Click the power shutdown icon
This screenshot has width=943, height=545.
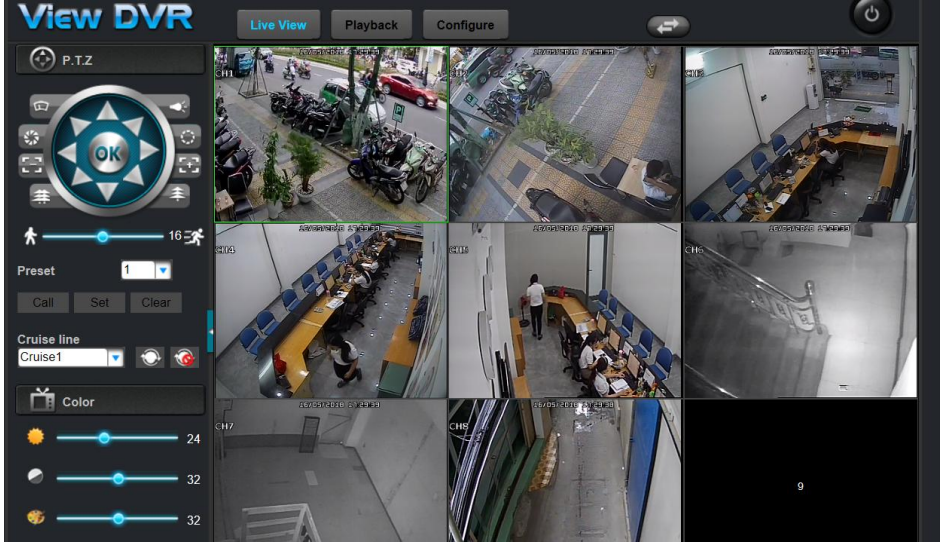coord(871,14)
